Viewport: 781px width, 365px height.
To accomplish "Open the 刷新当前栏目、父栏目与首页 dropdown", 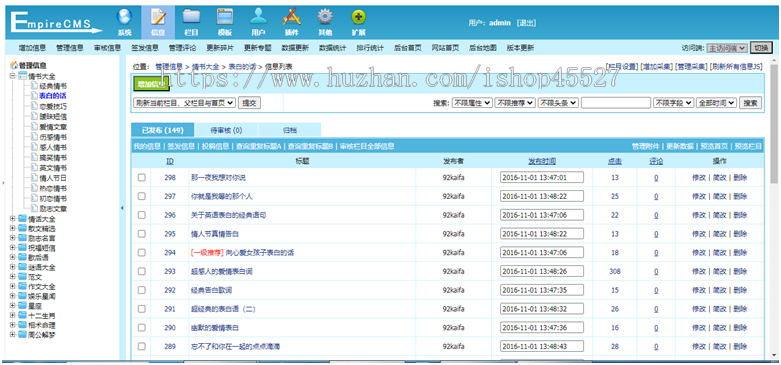I will tap(184, 103).
